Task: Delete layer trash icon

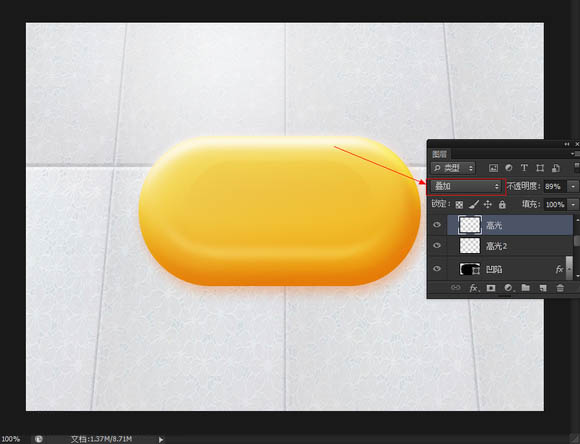Action: [560, 287]
